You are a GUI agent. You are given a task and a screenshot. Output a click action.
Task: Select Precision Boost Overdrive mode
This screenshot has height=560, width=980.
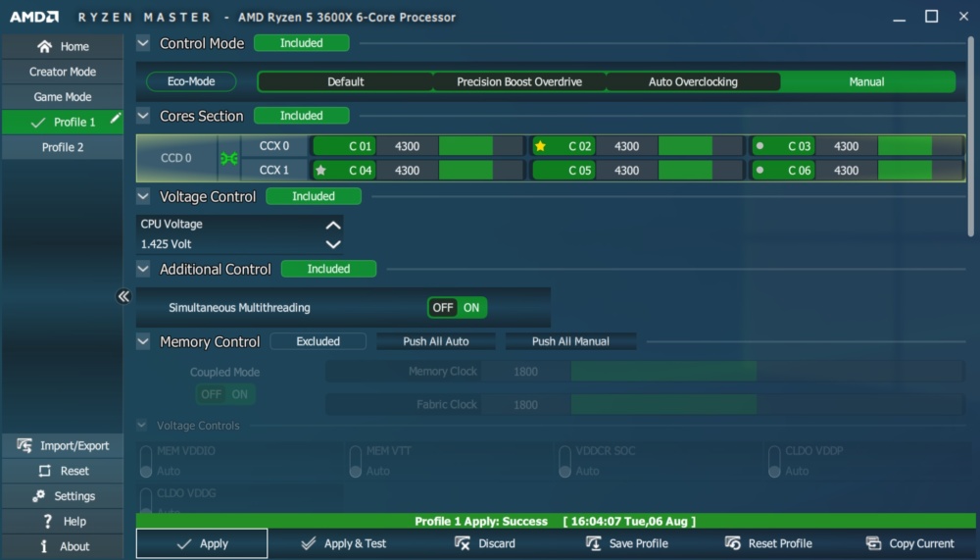coord(518,82)
